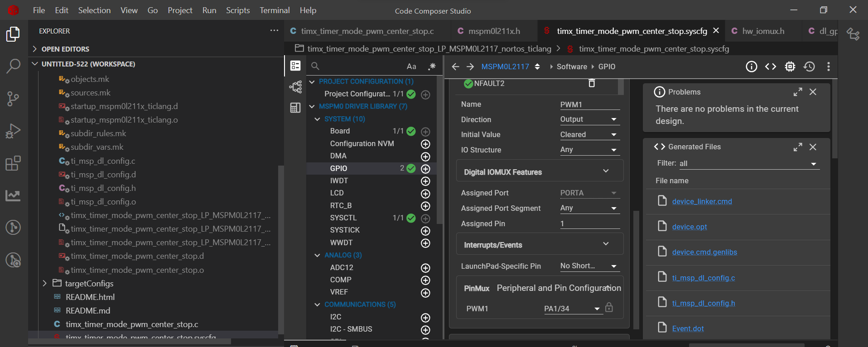The image size is (868, 347).
Task: Open the IO Structure dropdown
Action: pyautogui.click(x=589, y=150)
